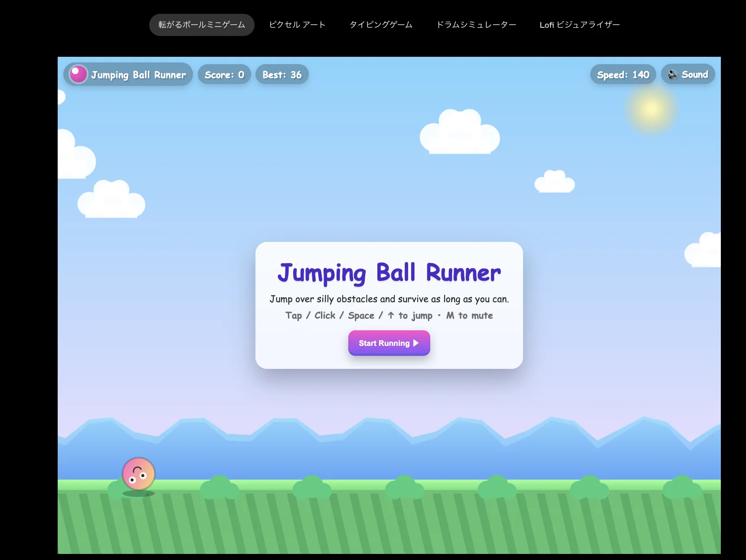Tap the smiling ball character on the grass
The height and width of the screenshot is (560, 746).
138,474
